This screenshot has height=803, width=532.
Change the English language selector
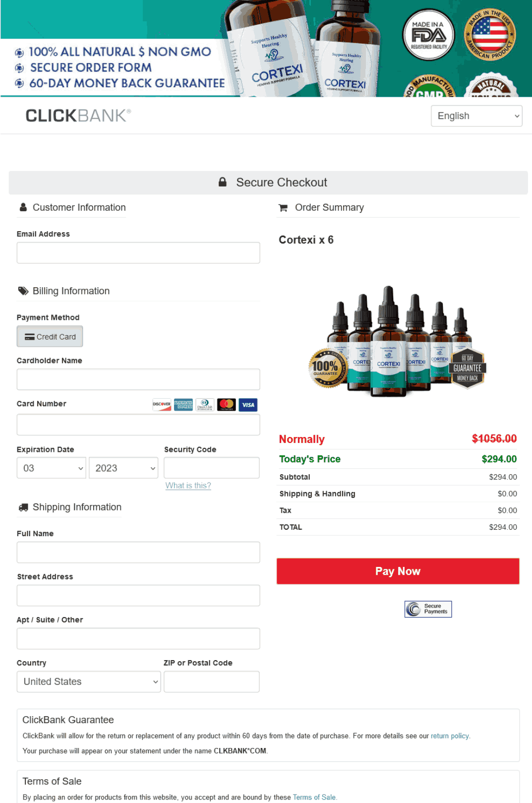point(476,116)
